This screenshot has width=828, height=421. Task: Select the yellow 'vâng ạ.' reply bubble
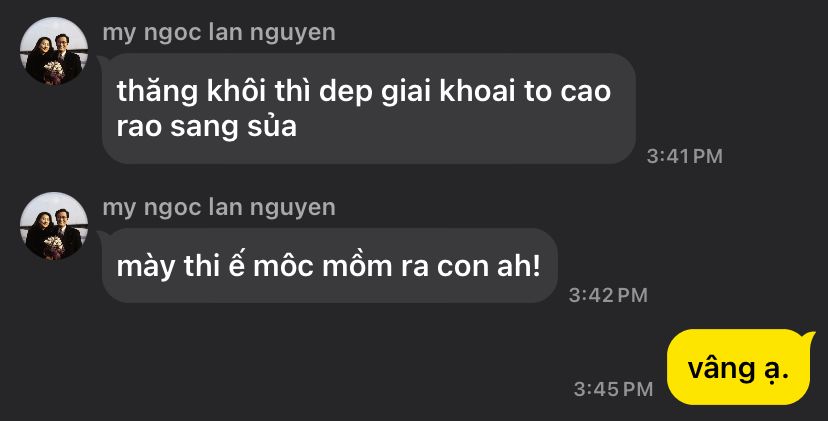tap(739, 367)
